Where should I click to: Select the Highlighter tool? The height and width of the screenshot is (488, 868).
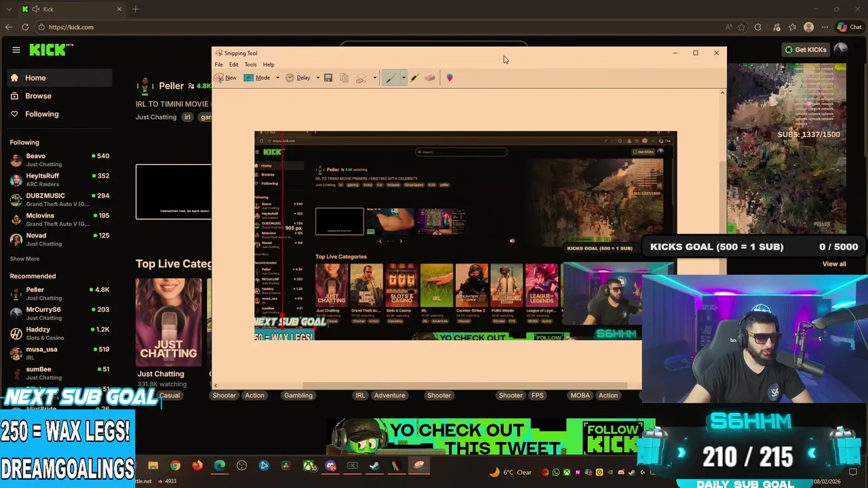pyautogui.click(x=414, y=78)
